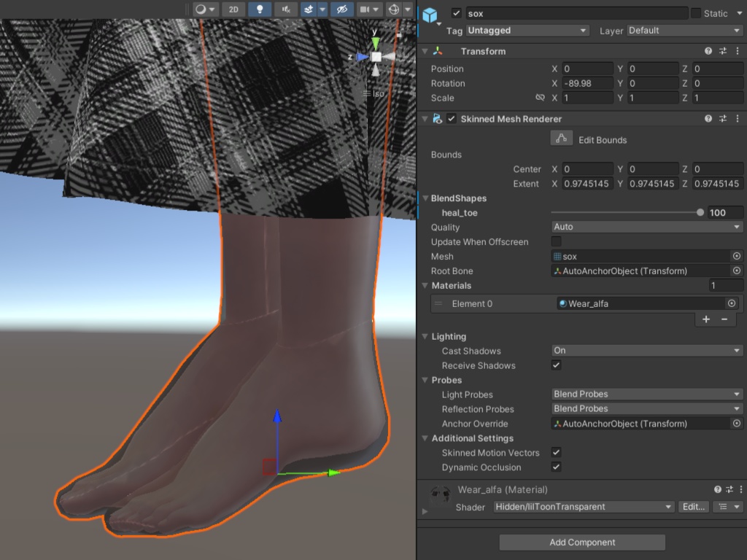
Task: Click the Add Component button
Action: [x=581, y=542]
